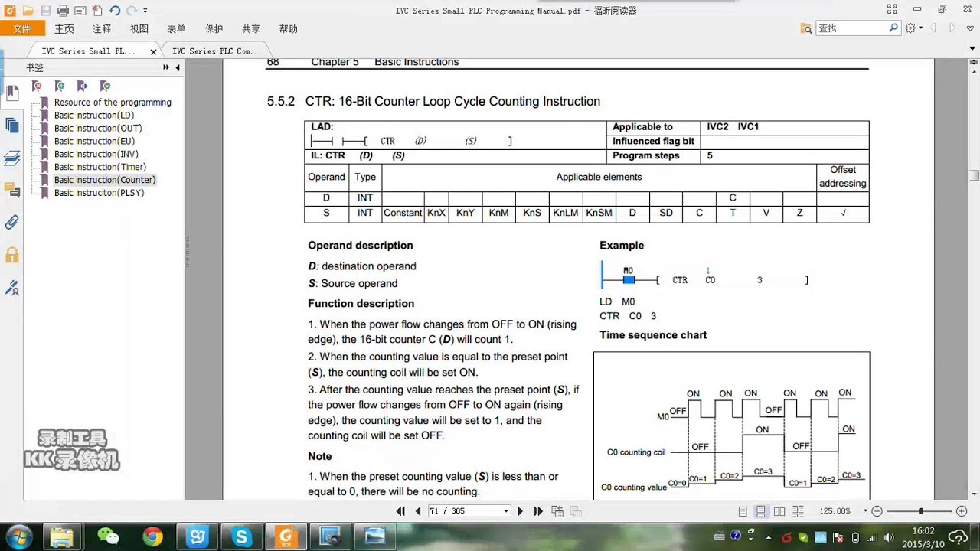Select bookmark Basic instruciton(PLSY)
The image size is (980, 551).
[99, 193]
